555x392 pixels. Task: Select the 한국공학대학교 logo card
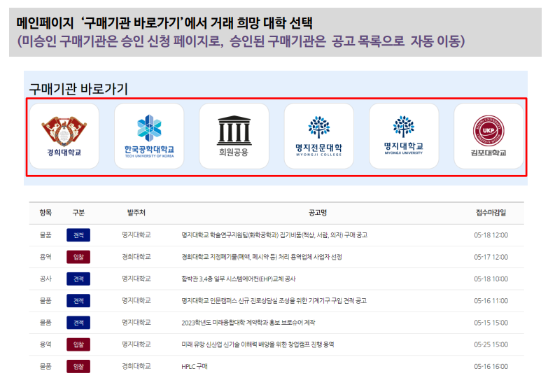pos(149,136)
